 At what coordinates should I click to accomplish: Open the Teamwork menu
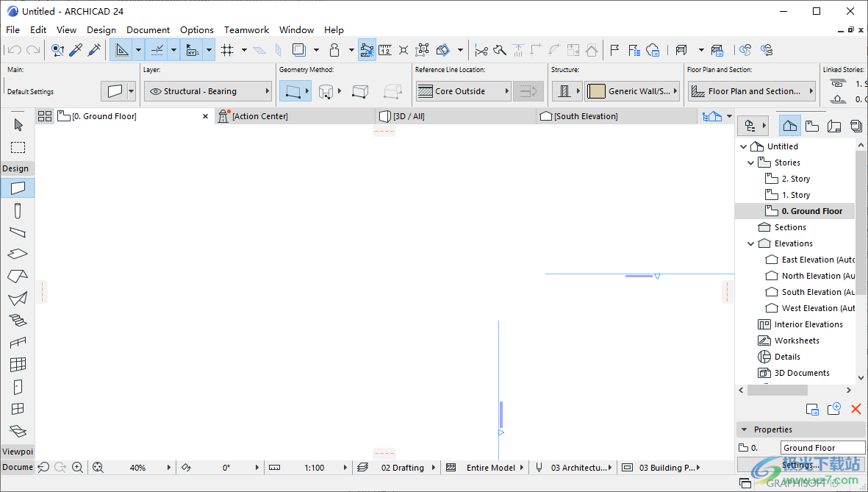click(246, 30)
